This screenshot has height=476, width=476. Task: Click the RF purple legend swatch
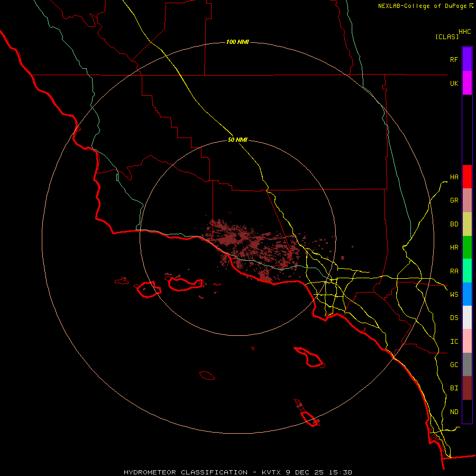point(467,59)
